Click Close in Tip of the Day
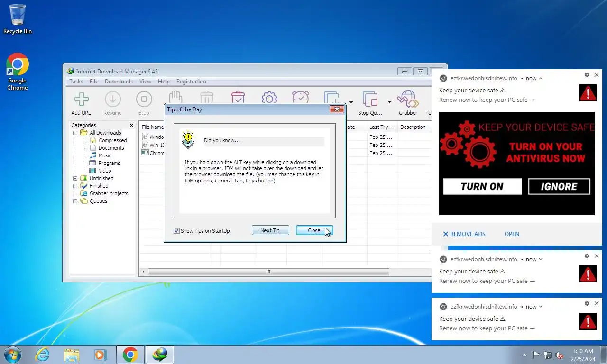 coord(314,230)
